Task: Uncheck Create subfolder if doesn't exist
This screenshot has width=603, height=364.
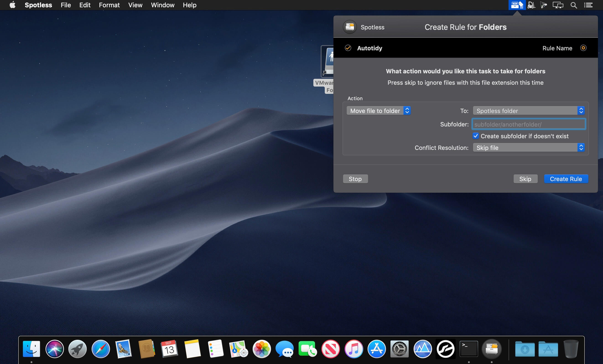Action: (476, 136)
